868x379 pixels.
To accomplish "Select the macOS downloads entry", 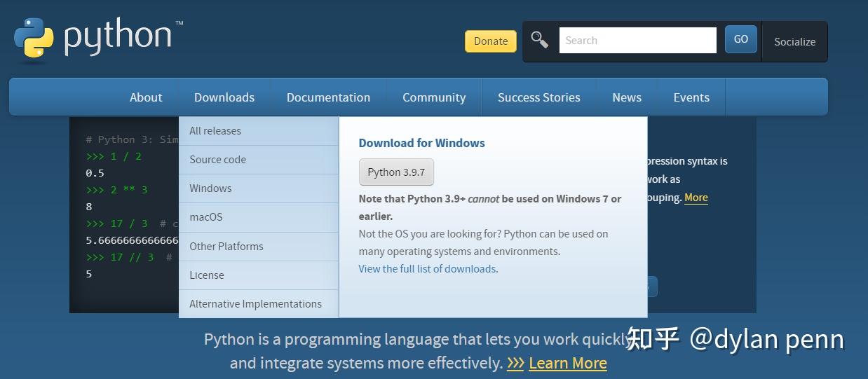I will tap(206, 217).
